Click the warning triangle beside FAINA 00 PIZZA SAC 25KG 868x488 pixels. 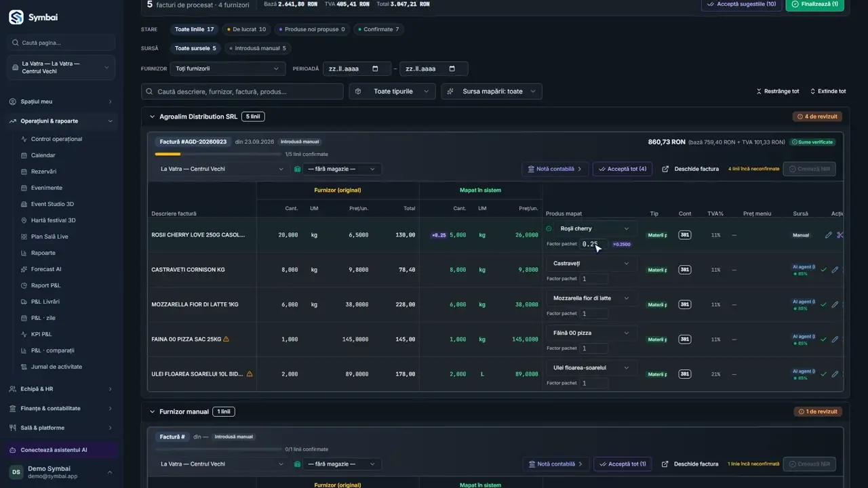226,339
